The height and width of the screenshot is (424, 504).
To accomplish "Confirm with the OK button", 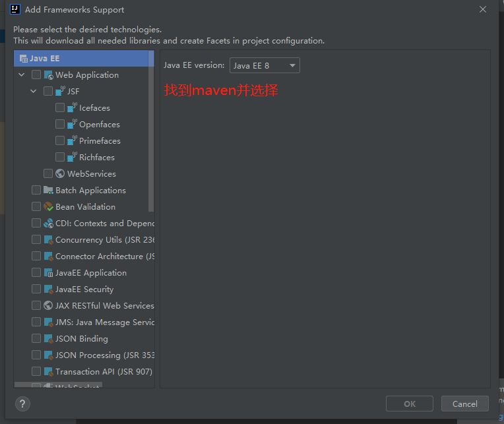I will pyautogui.click(x=410, y=404).
